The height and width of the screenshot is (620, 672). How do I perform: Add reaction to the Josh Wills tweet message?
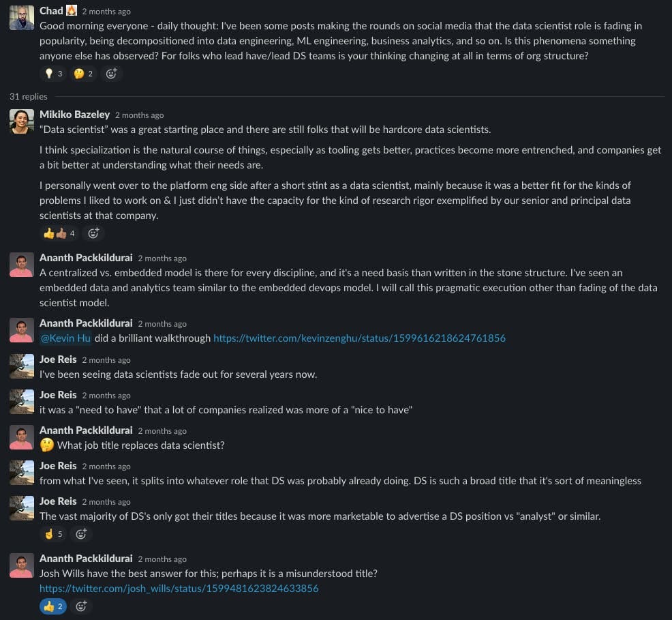81,606
